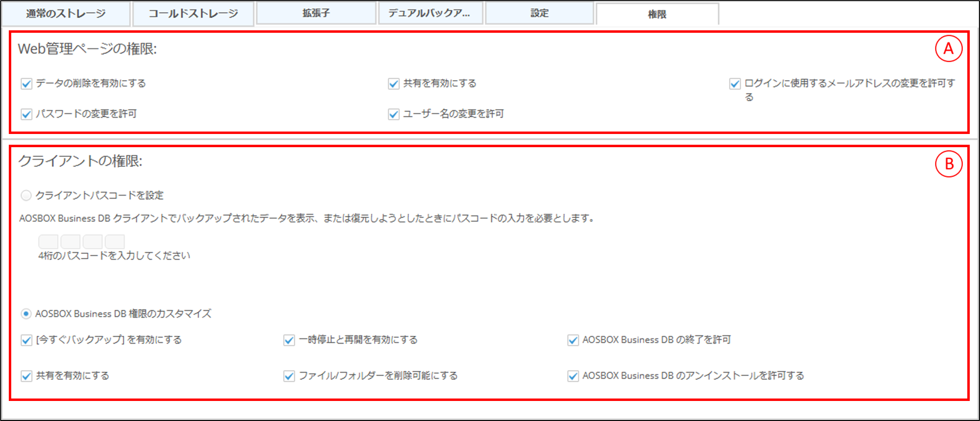Viewport: 980px width, 421px height.
Task: Toggle AOSBOX Business DB のアンインストールを許可する checkbox
Action: (x=573, y=376)
